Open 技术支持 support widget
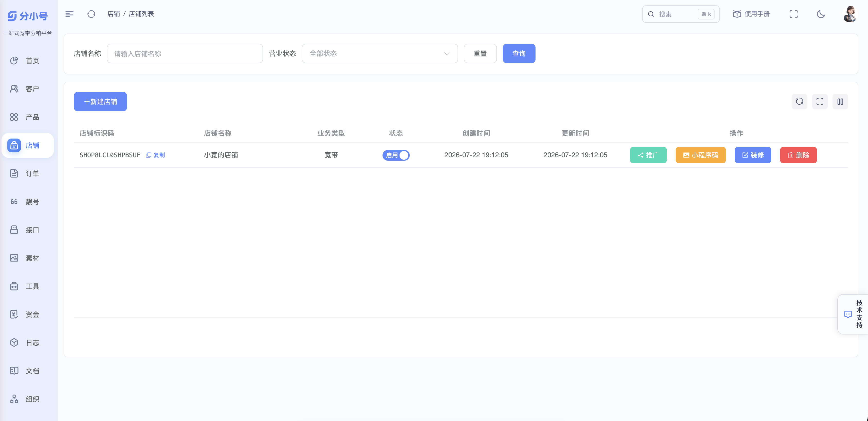This screenshot has width=868, height=421. [x=853, y=314]
